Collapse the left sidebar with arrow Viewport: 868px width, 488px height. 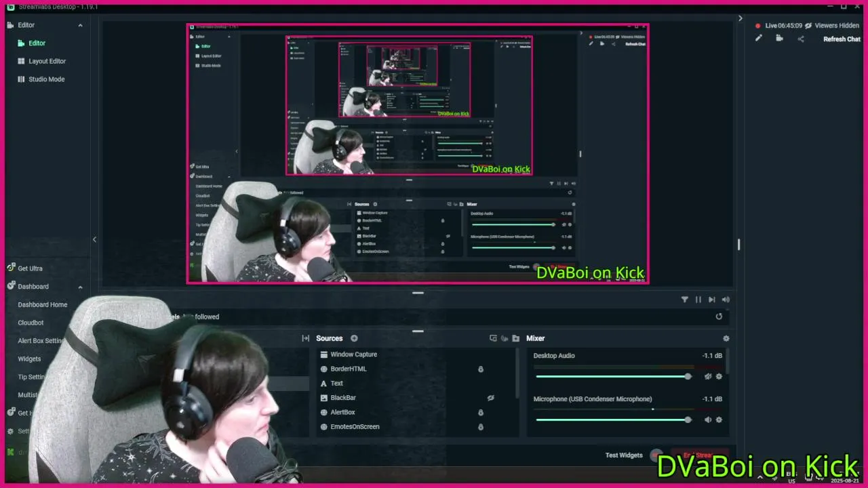click(x=94, y=239)
